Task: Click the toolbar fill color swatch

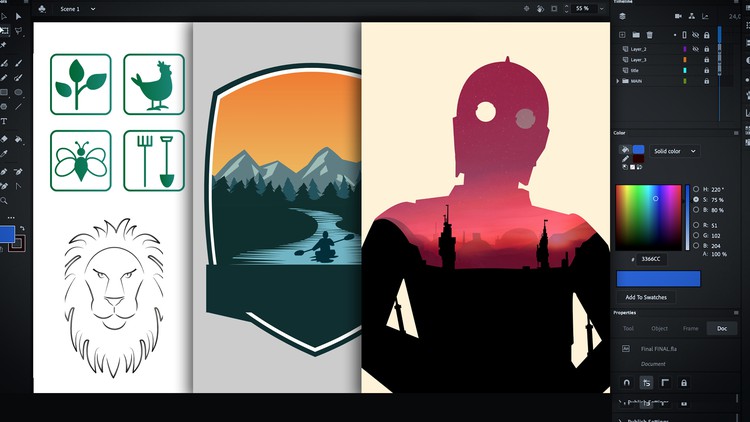Action: pos(7,234)
